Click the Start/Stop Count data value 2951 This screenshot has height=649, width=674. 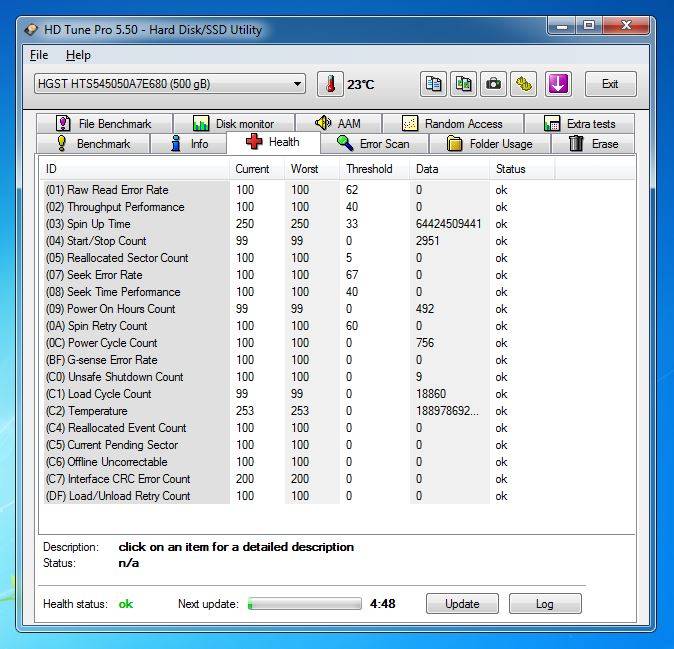[427, 241]
